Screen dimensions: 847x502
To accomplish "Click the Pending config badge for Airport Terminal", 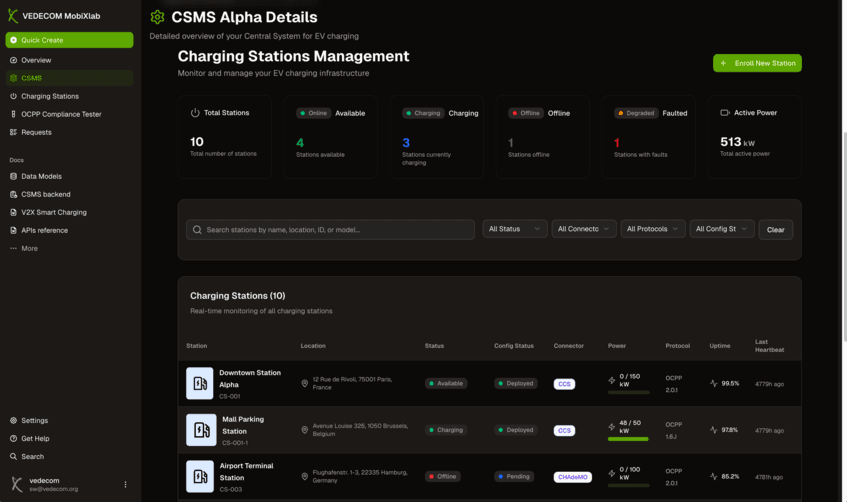I will point(514,477).
